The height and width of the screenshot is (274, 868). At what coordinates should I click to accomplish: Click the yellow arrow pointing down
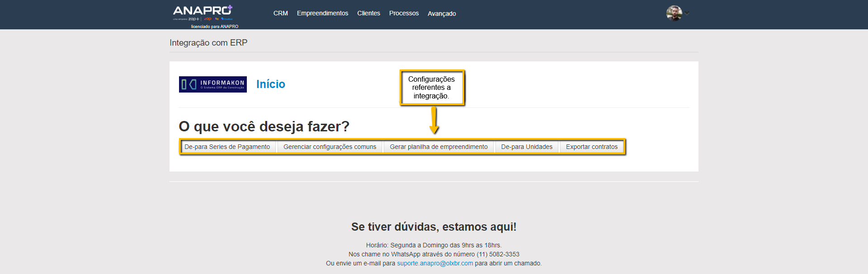coord(434,121)
